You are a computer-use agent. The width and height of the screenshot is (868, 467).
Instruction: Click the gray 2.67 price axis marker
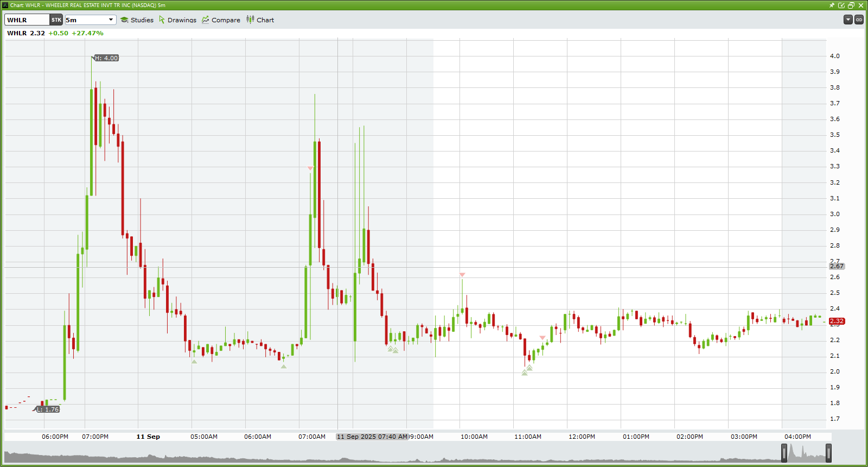[x=837, y=266]
